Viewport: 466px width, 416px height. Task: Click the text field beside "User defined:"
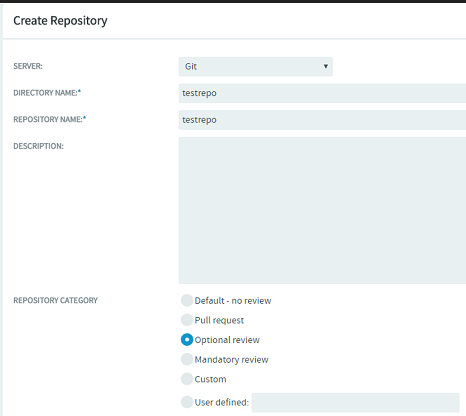356,402
